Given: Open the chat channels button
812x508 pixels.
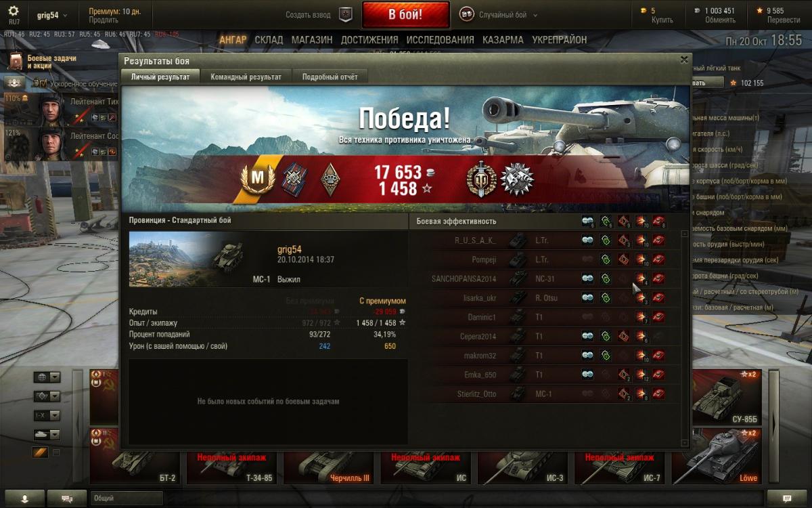Looking at the screenshot, I should click(68, 498).
